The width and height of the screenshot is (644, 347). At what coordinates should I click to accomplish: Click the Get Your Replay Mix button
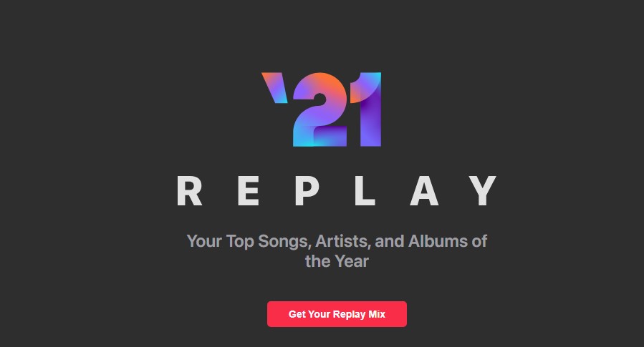click(x=337, y=314)
